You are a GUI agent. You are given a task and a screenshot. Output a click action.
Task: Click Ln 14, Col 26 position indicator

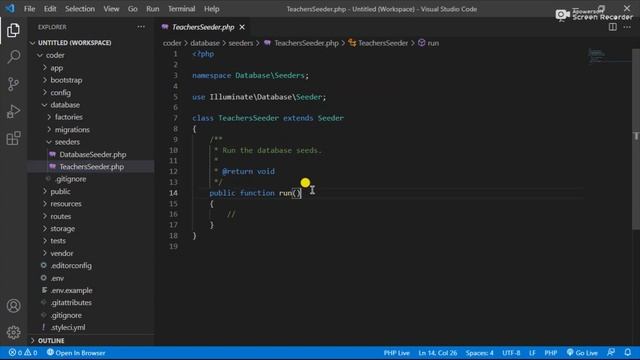click(438, 353)
